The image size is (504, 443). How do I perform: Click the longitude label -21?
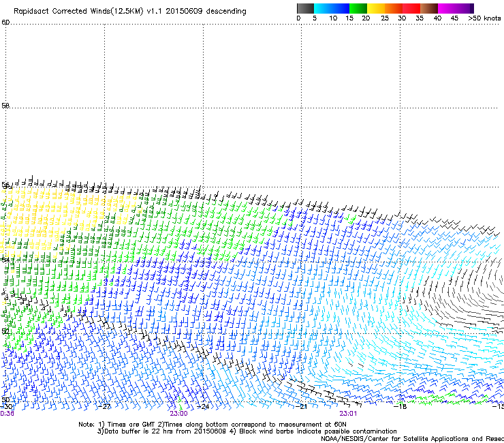[302, 406]
